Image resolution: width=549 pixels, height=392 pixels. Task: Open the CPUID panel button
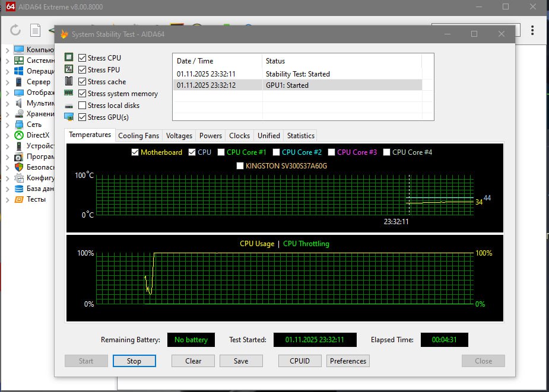(x=299, y=361)
